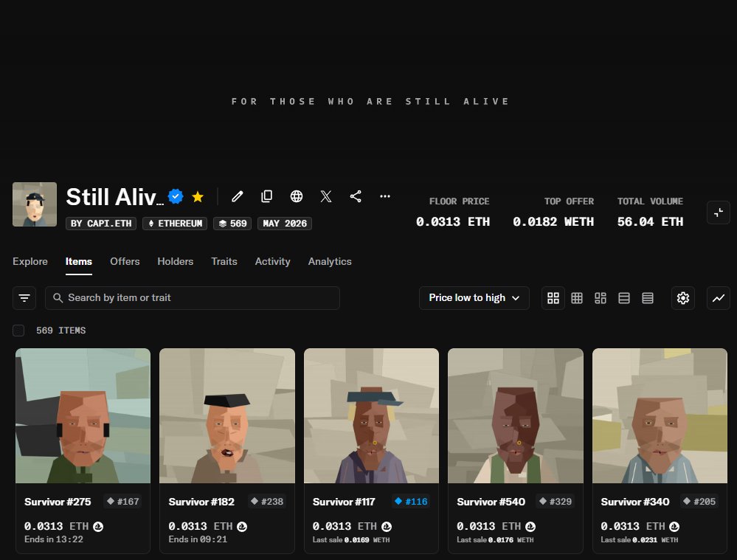The image size is (737, 560).
Task: Click the pencil edit icon
Action: pos(238,196)
